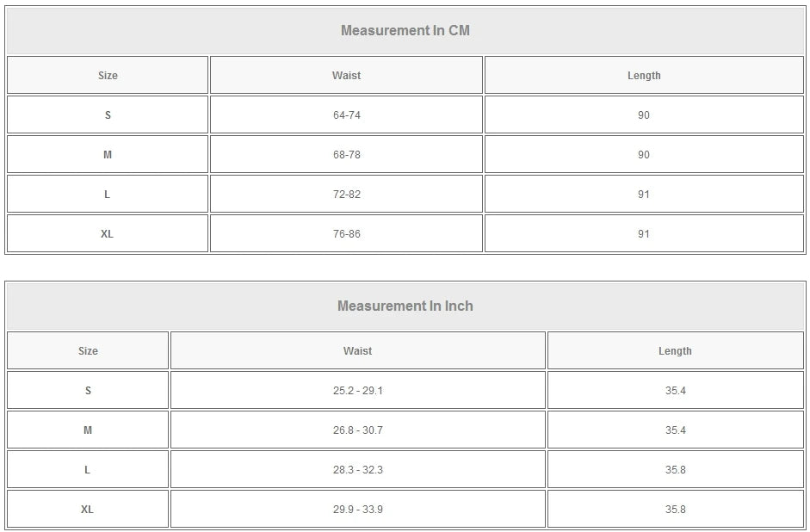
Task: Select the 76-86 waist cell
Action: (x=346, y=234)
